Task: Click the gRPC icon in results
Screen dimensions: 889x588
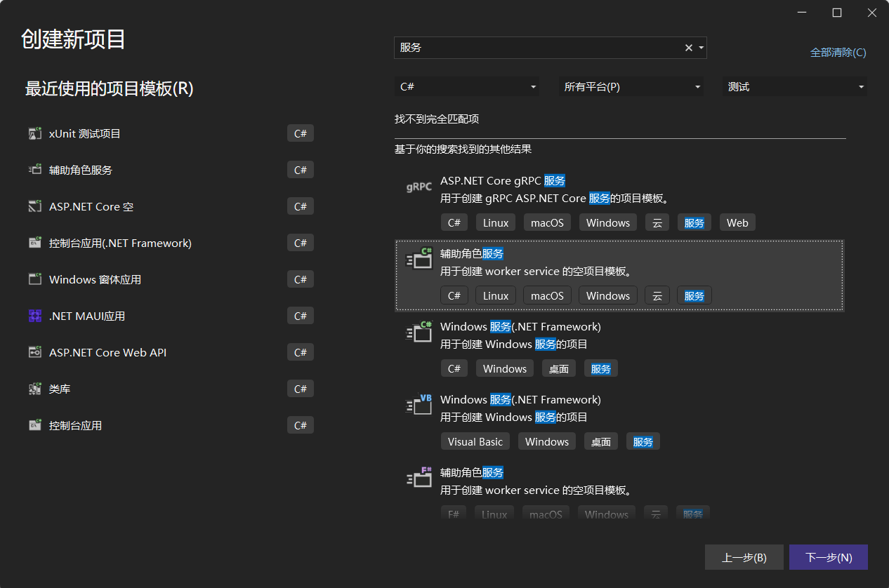Action: (419, 187)
